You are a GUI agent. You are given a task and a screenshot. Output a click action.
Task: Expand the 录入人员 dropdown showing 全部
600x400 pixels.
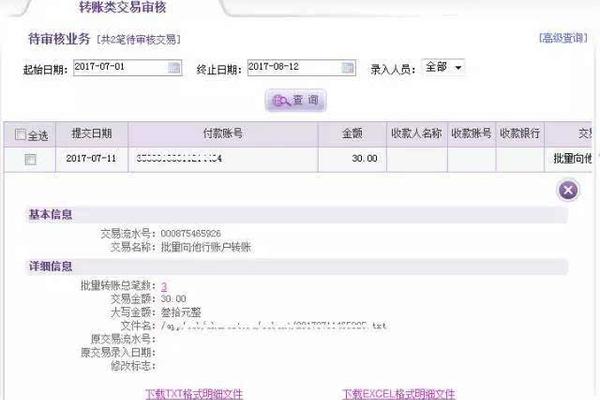point(443,67)
